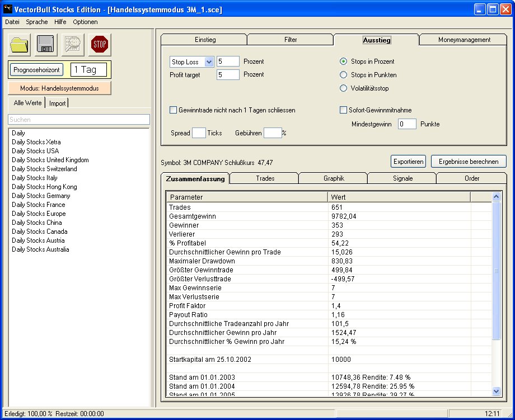Click the magnifier data analysis icon

tap(73, 44)
